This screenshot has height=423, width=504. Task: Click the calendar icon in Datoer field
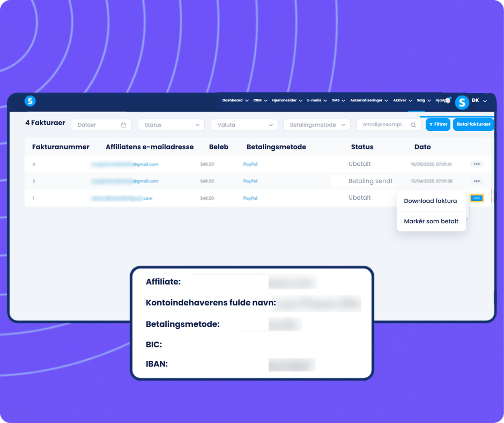123,125
